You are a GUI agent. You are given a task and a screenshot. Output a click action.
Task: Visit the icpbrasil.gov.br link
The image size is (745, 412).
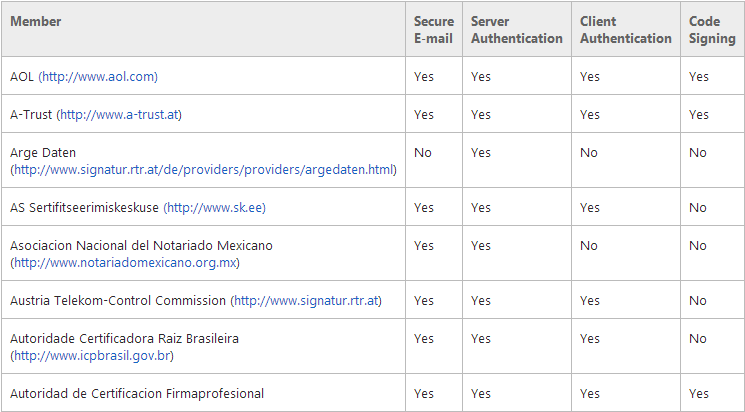92,356
